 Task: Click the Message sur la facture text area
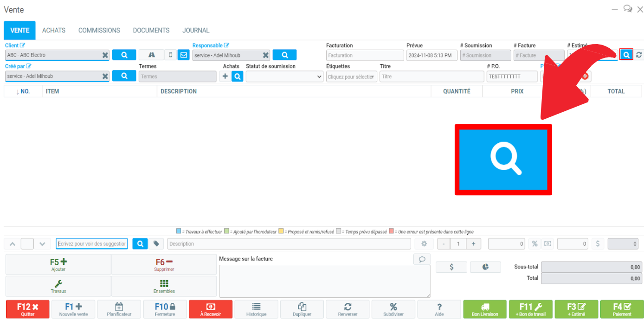pyautogui.click(x=324, y=281)
